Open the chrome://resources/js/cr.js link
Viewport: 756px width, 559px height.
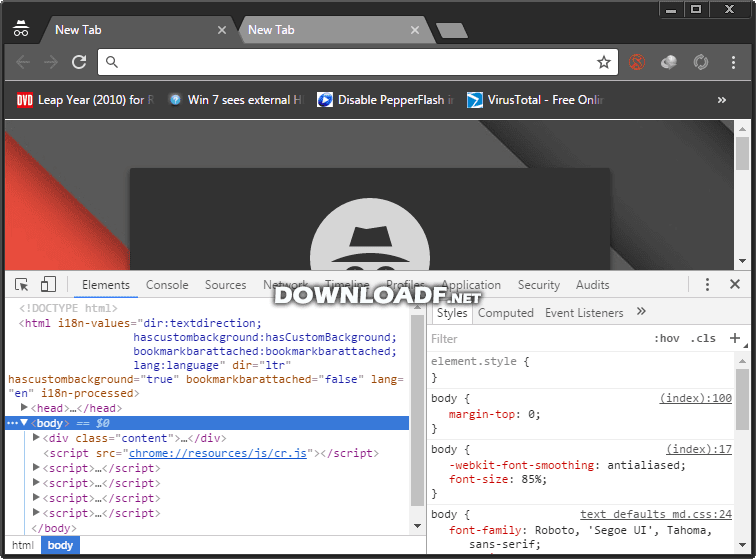(x=217, y=453)
